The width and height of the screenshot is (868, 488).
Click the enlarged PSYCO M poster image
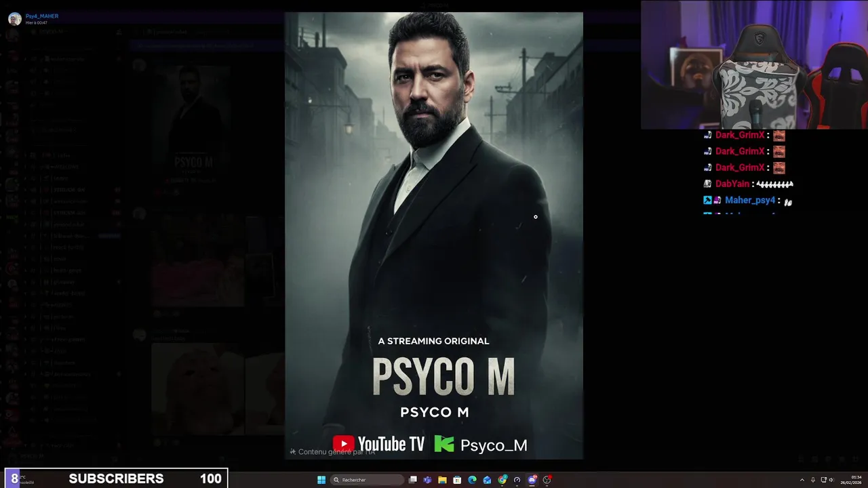coord(434,235)
